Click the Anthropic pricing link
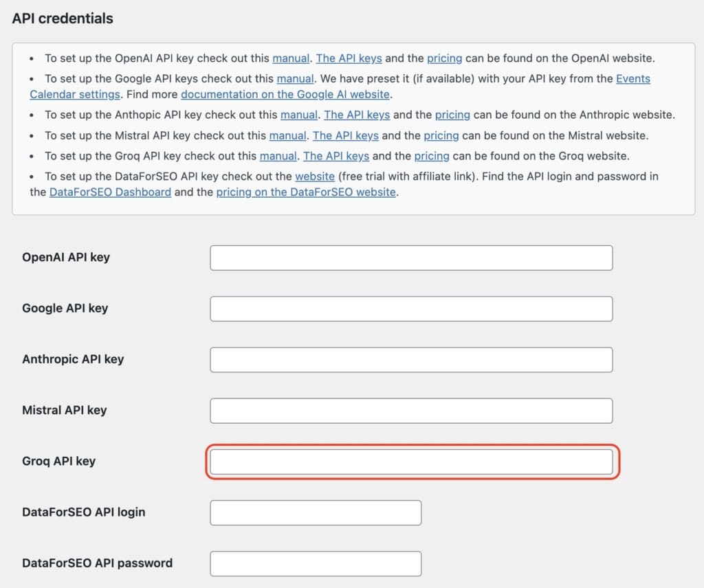This screenshot has width=704, height=588. (453, 115)
